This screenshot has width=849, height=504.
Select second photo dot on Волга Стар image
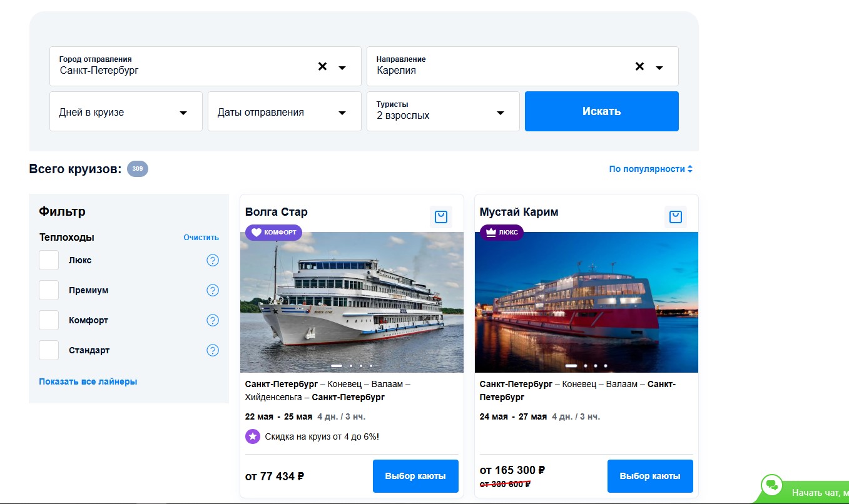pos(351,365)
